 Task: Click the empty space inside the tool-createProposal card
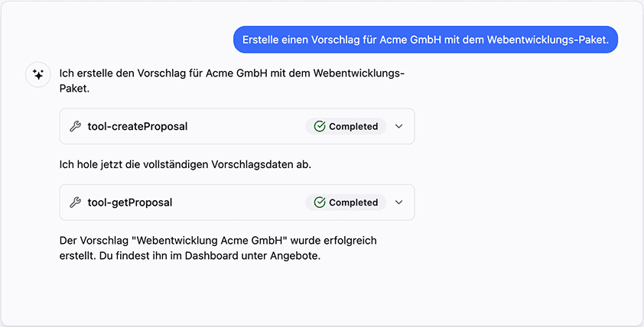pyautogui.click(x=245, y=127)
